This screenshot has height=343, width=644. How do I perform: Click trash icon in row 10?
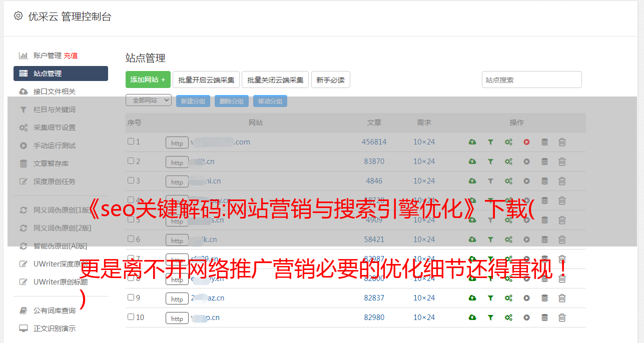coord(562,317)
